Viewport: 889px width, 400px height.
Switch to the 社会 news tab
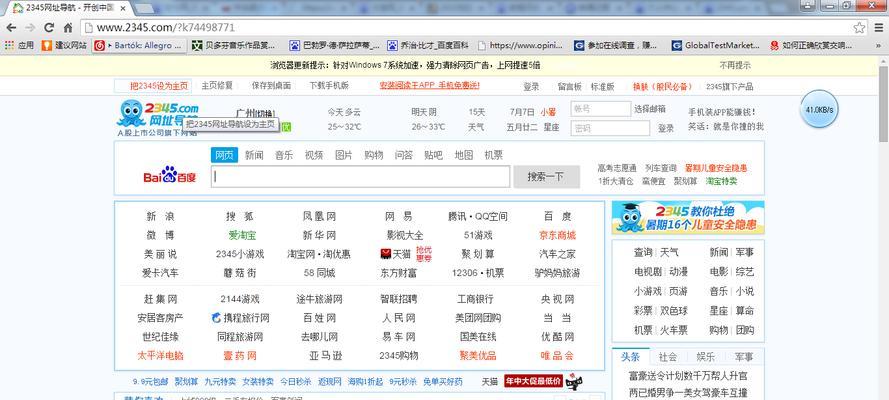(x=668, y=357)
